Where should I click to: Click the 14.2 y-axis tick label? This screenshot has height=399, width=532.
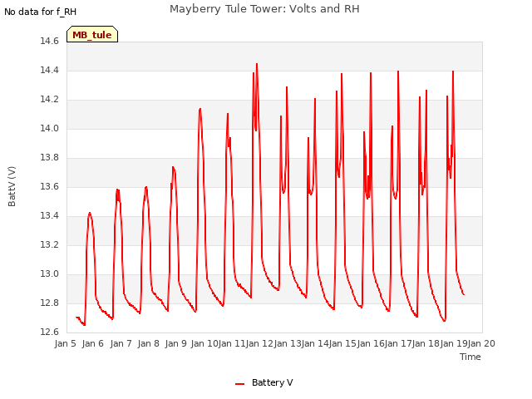(x=50, y=100)
